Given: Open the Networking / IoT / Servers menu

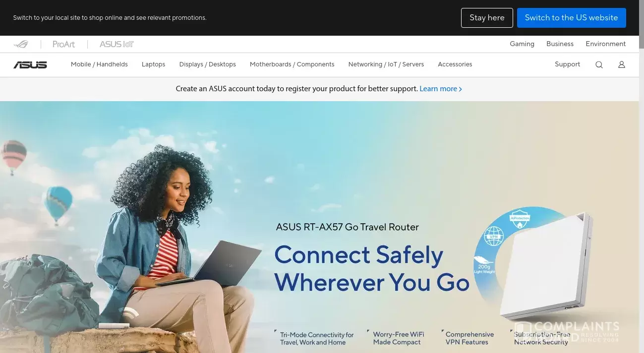Looking at the screenshot, I should [x=386, y=64].
